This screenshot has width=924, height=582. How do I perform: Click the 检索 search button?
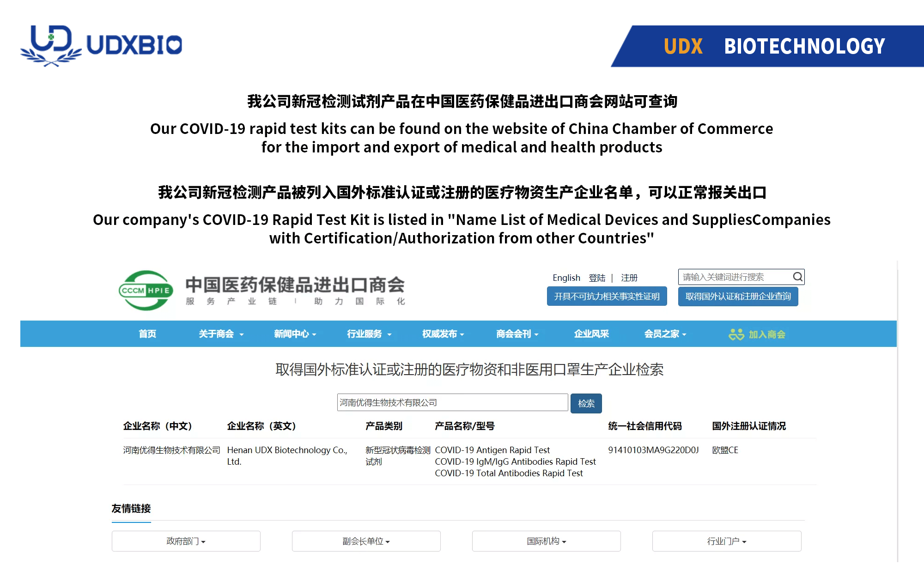[x=586, y=403]
